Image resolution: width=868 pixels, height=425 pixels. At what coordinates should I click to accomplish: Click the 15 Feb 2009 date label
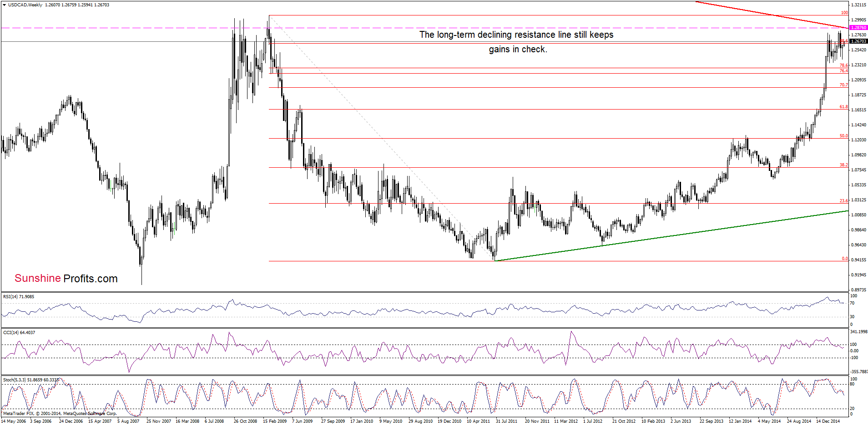275,421
